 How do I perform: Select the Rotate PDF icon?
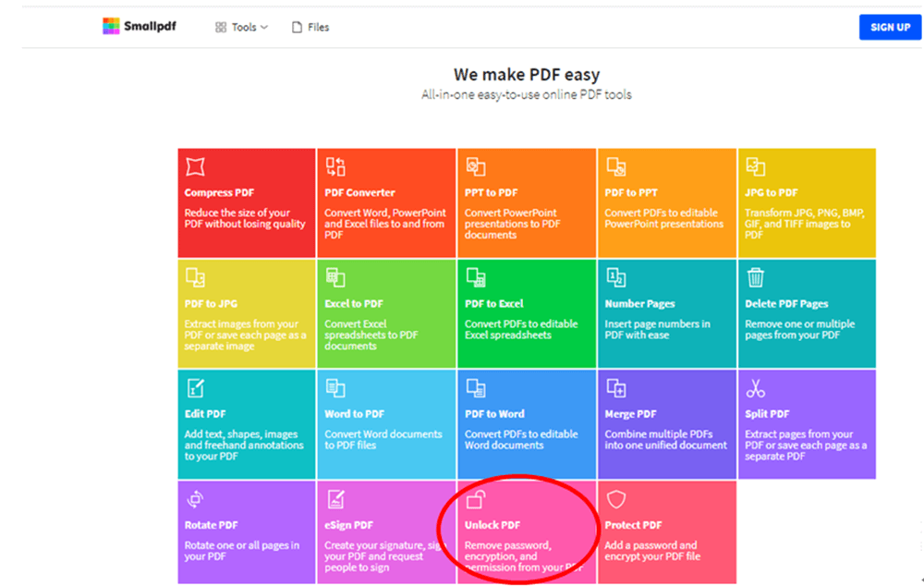point(195,500)
